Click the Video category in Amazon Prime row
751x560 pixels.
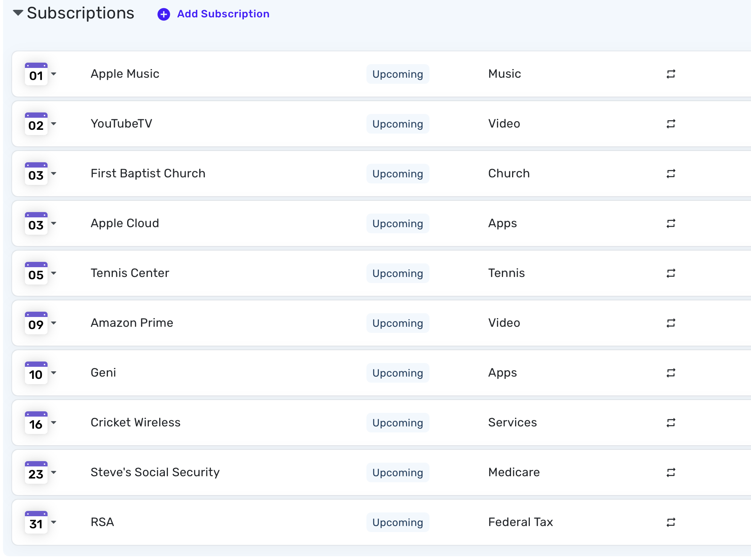504,323
